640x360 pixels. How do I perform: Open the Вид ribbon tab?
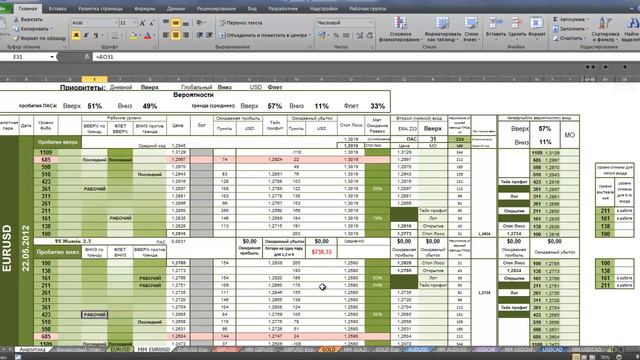pos(252,8)
